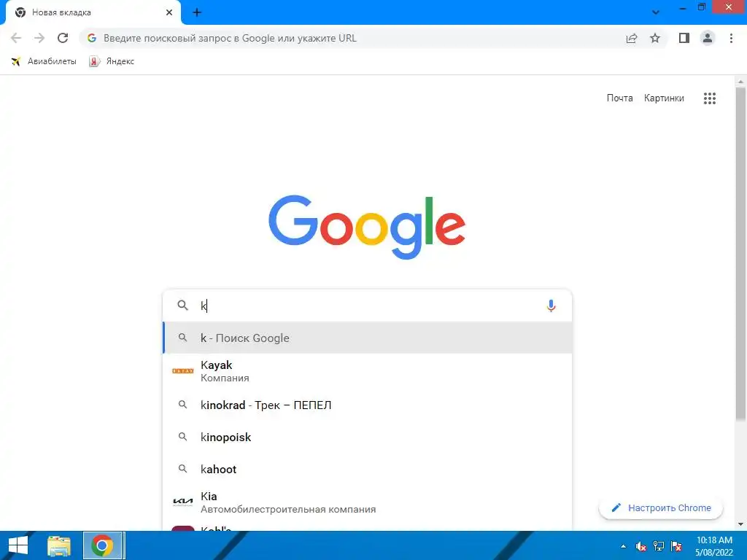Click the muted volume tray icon
The height and width of the screenshot is (560, 747).
[641, 546]
